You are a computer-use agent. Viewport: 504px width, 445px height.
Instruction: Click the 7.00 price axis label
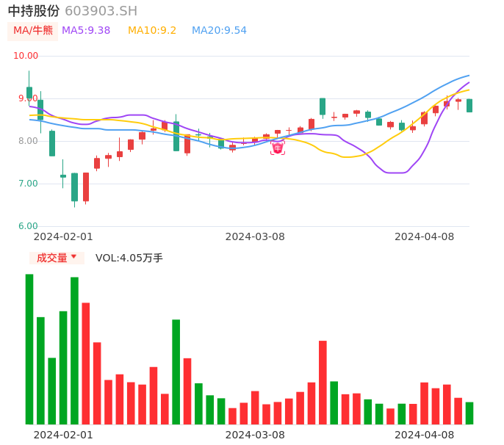click(28, 184)
